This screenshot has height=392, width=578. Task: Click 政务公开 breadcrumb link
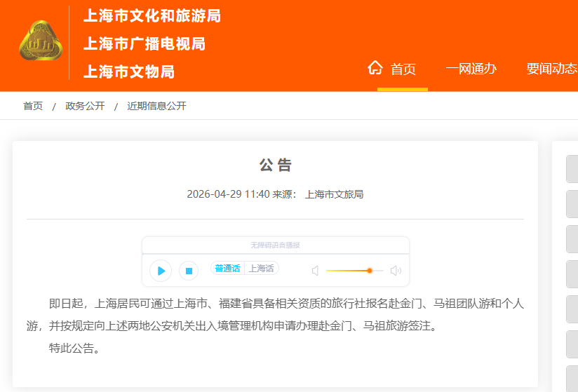click(x=85, y=106)
